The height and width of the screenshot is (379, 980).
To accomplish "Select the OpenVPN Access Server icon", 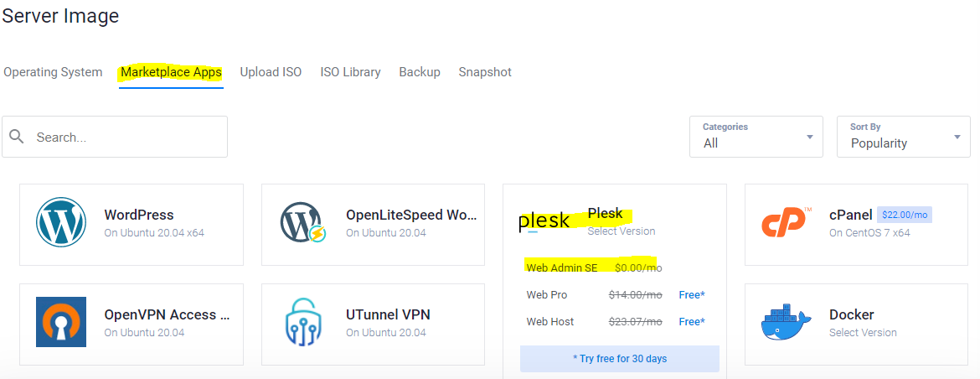I will [x=60, y=322].
